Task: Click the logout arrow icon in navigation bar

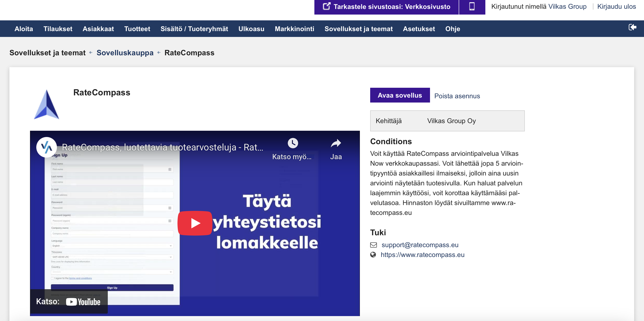Action: (633, 27)
